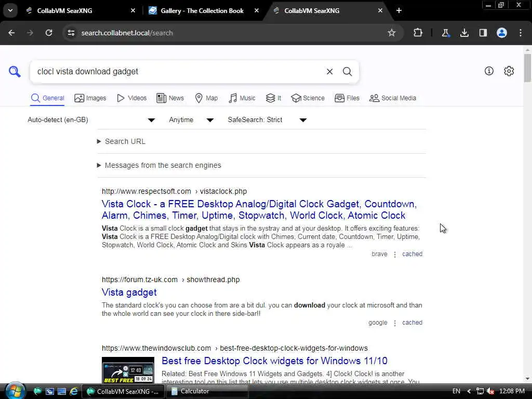The width and height of the screenshot is (532, 399).
Task: Open the Auto-detect (en-GB) language dropdown
Action: [x=91, y=120]
